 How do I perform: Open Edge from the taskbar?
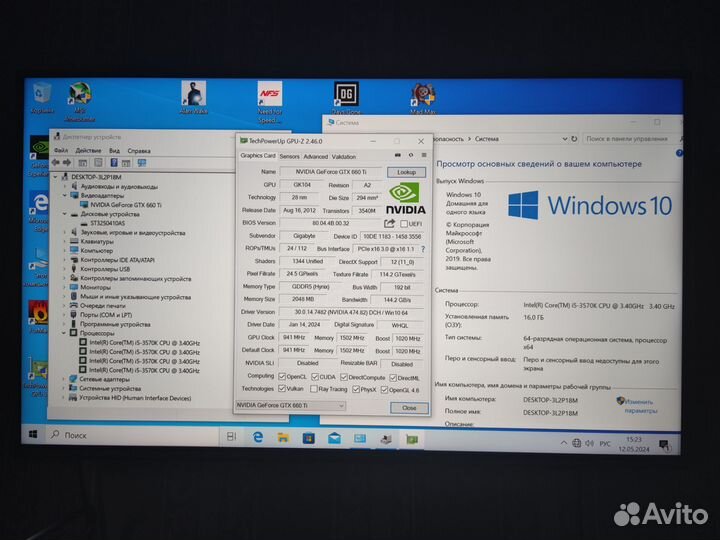click(258, 437)
